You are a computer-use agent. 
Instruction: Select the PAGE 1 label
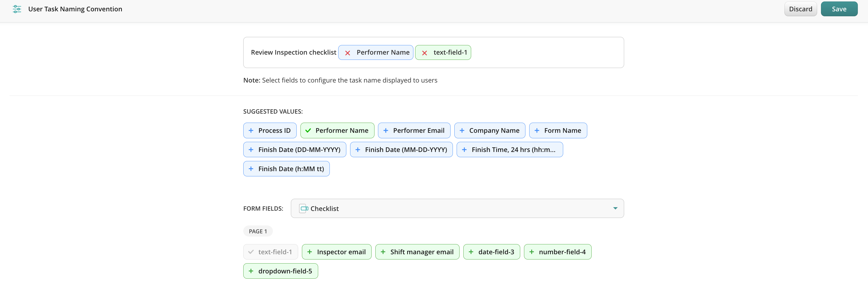pos(258,231)
